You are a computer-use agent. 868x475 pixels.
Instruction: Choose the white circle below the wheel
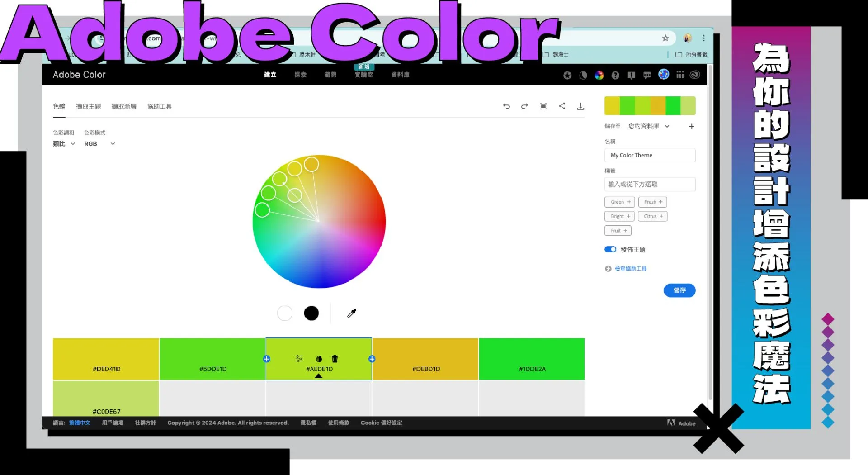click(285, 313)
